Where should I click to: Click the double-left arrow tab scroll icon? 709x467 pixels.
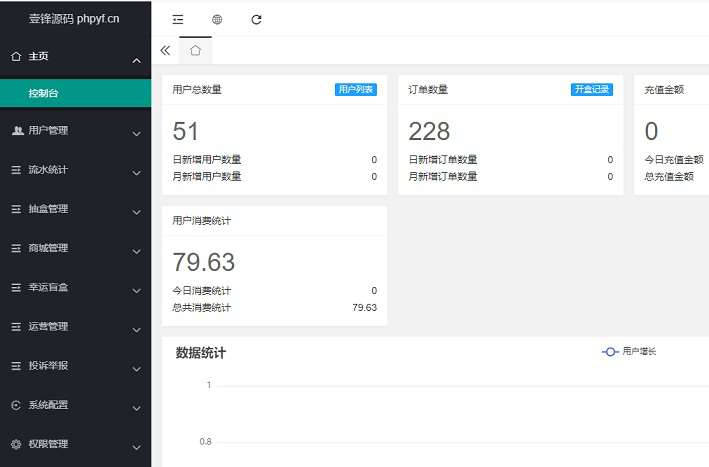165,50
